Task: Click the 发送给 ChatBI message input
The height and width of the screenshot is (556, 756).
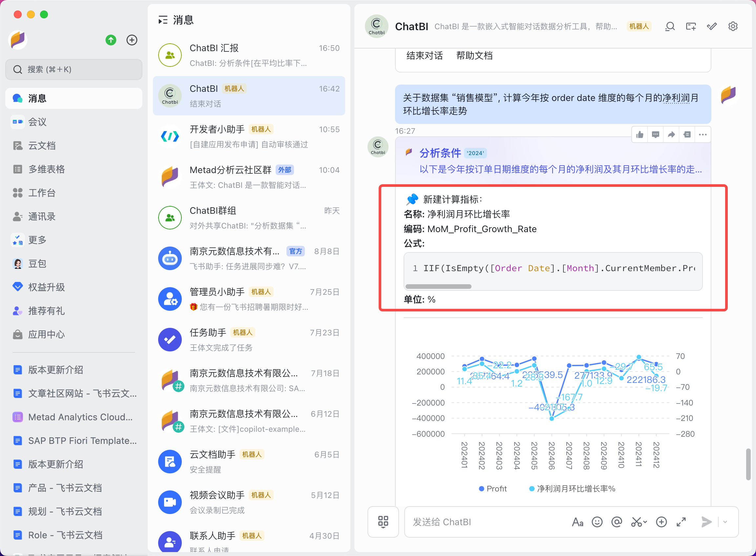Action: pyautogui.click(x=487, y=522)
